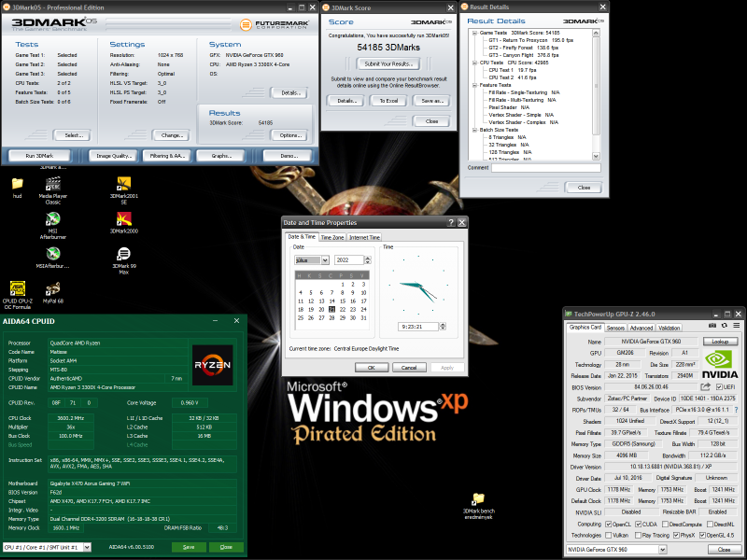
Task: Select the Date & Time tab
Action: [x=302, y=237]
